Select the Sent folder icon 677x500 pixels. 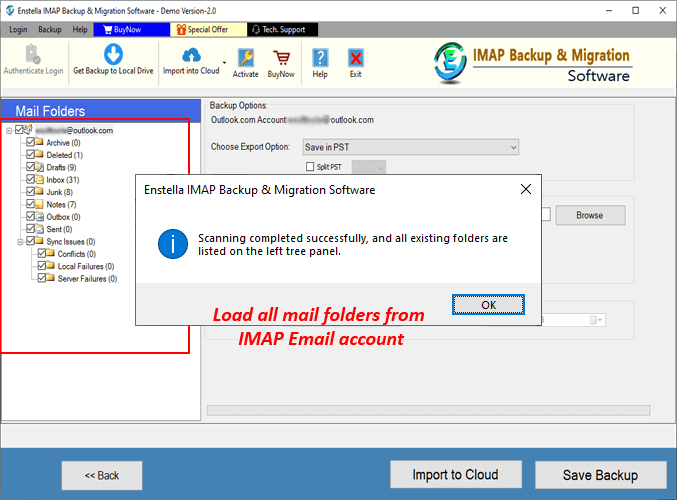(x=39, y=228)
